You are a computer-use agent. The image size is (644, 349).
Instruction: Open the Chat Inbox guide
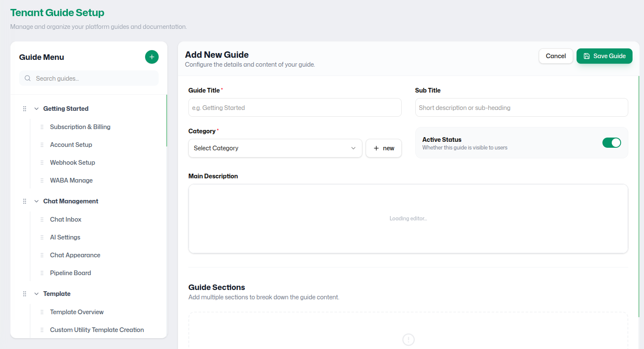pyautogui.click(x=66, y=220)
